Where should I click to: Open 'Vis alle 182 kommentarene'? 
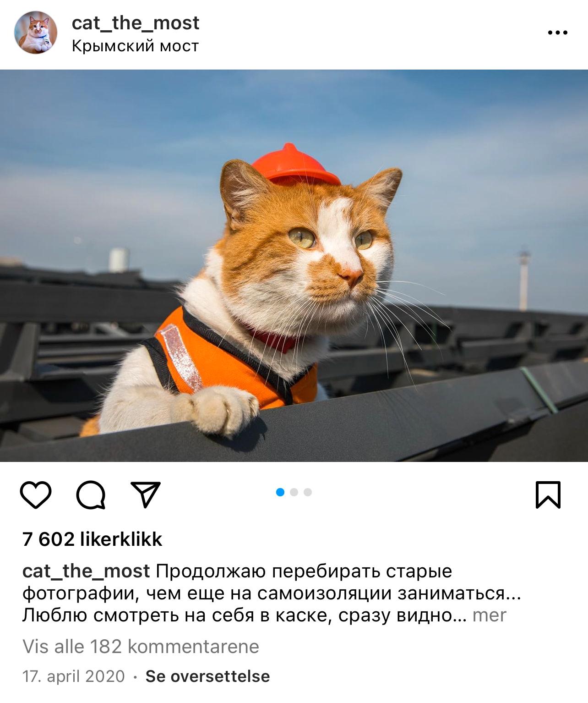coord(141,647)
